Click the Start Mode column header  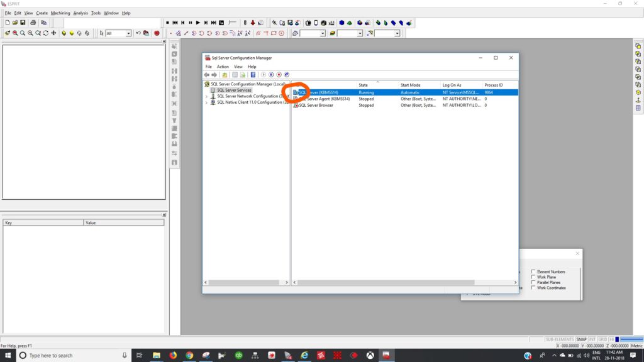[410, 85]
